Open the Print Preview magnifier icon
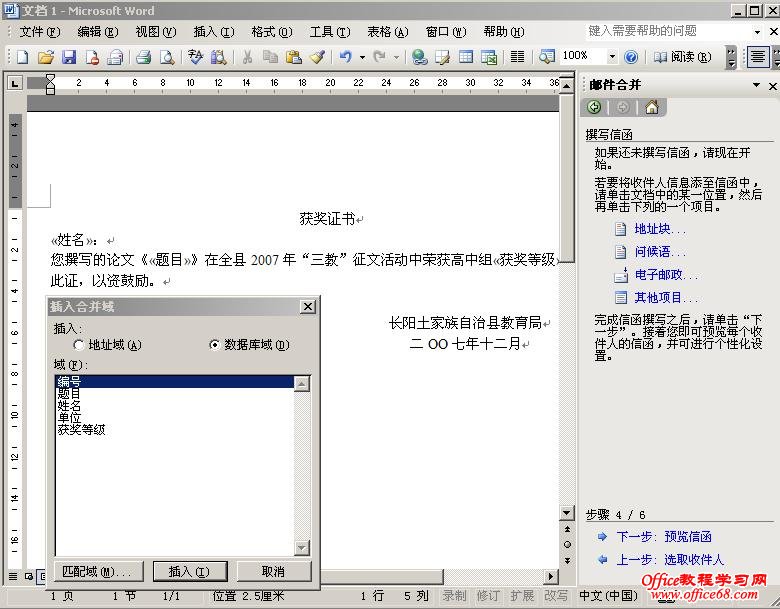Viewport: 780px width, 609px height. point(167,57)
